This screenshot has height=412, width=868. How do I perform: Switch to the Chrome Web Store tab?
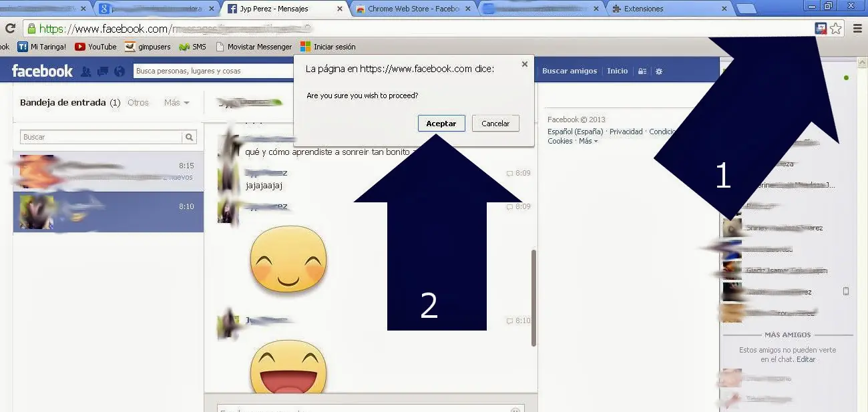(414, 9)
